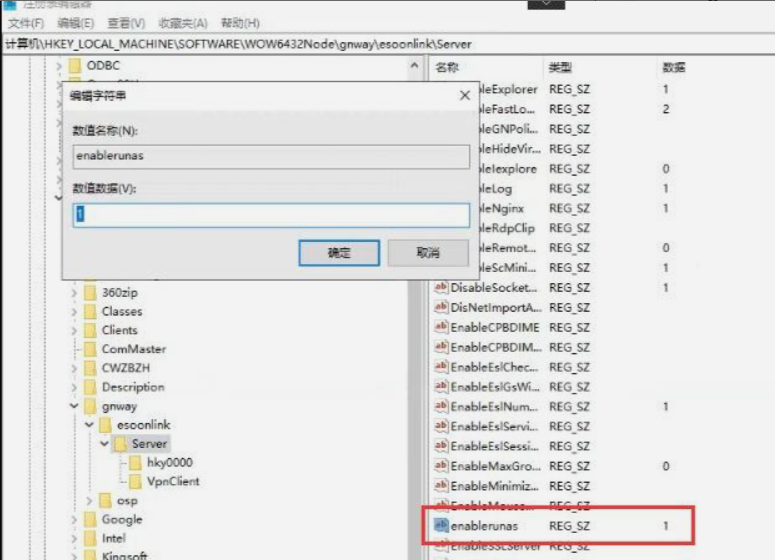Expand the osp registry key
This screenshot has width=775, height=560.
90,500
